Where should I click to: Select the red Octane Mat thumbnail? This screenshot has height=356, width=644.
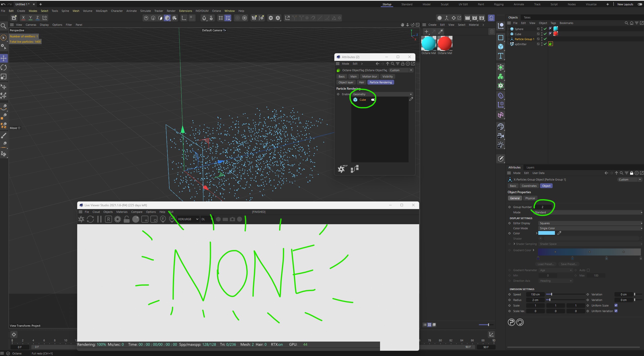[445, 43]
